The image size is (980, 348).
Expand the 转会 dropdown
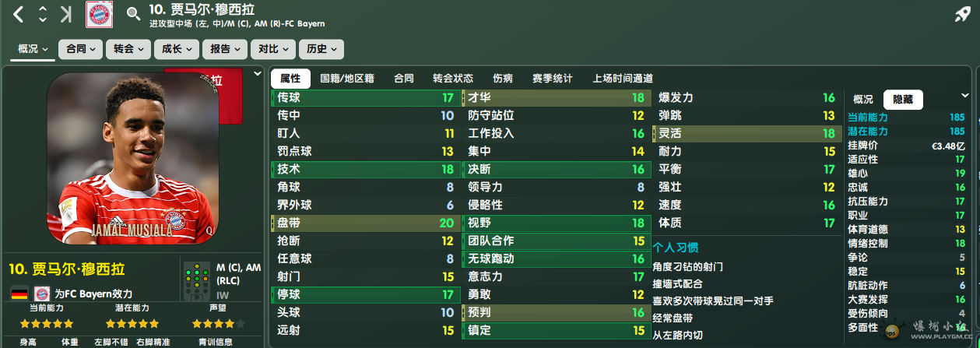(128, 49)
